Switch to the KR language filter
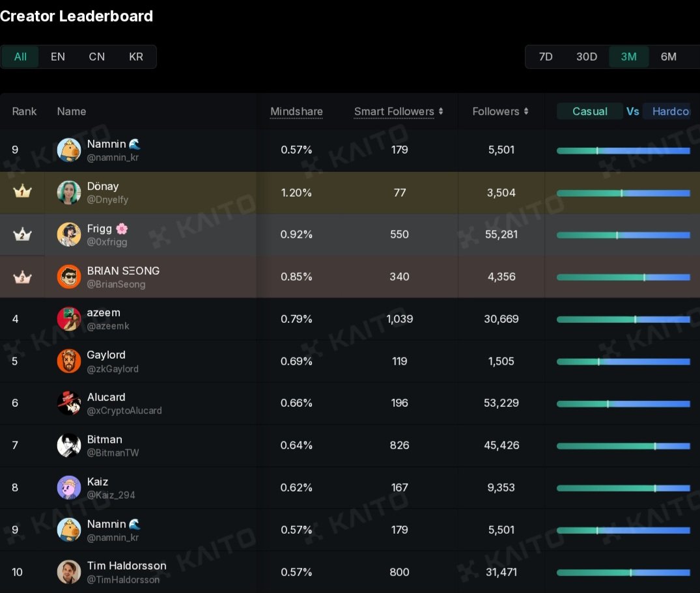This screenshot has width=700, height=593. click(135, 57)
